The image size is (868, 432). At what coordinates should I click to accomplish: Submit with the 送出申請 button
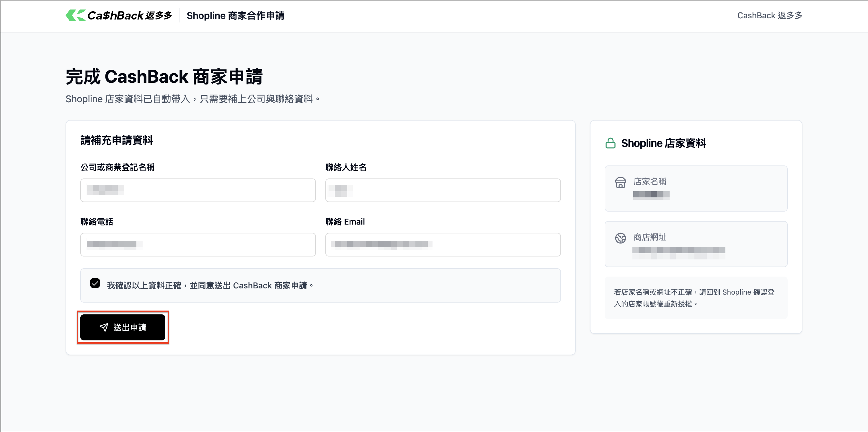pos(123,327)
